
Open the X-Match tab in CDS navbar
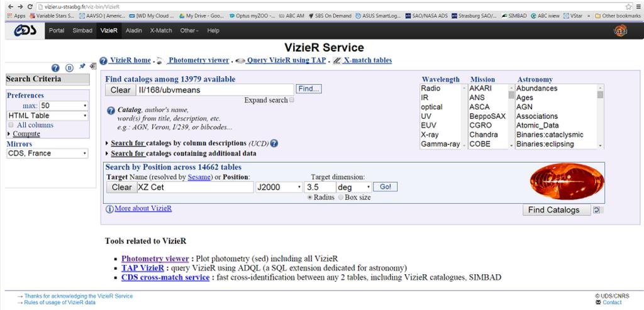click(161, 31)
